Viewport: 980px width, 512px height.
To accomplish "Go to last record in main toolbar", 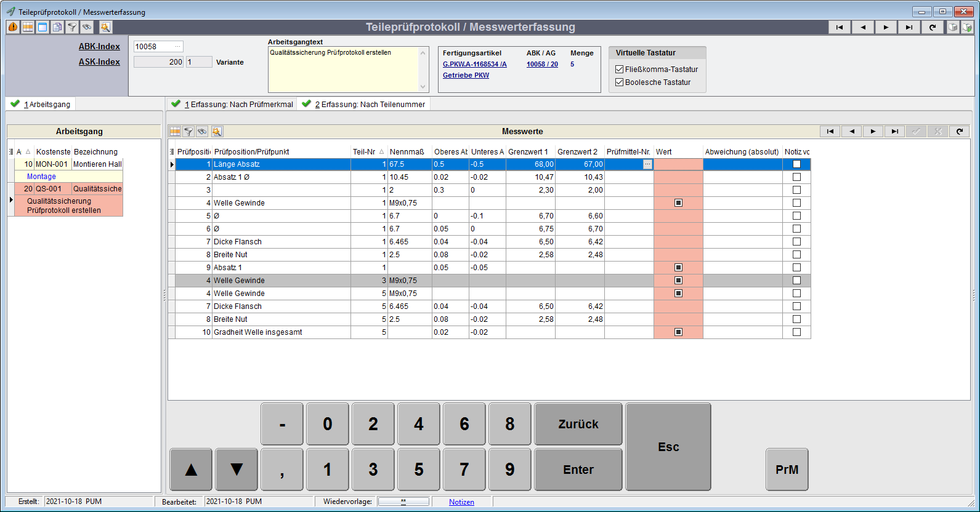I will (x=909, y=27).
